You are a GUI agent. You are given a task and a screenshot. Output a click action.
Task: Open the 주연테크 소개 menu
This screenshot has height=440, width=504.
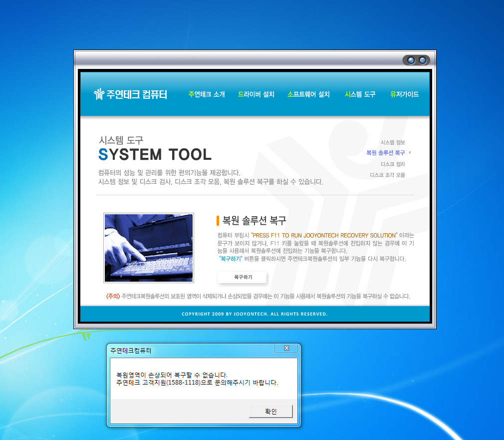pyautogui.click(x=207, y=94)
